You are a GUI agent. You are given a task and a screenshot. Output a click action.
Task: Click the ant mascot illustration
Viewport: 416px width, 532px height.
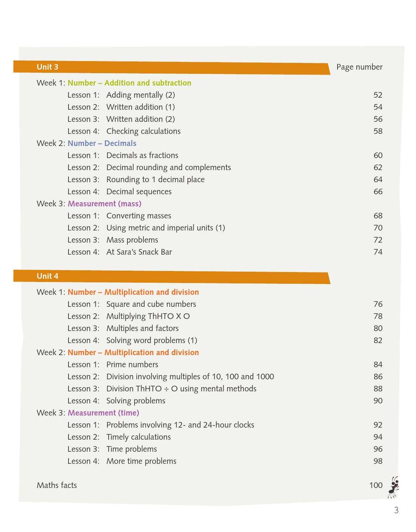click(x=394, y=487)
